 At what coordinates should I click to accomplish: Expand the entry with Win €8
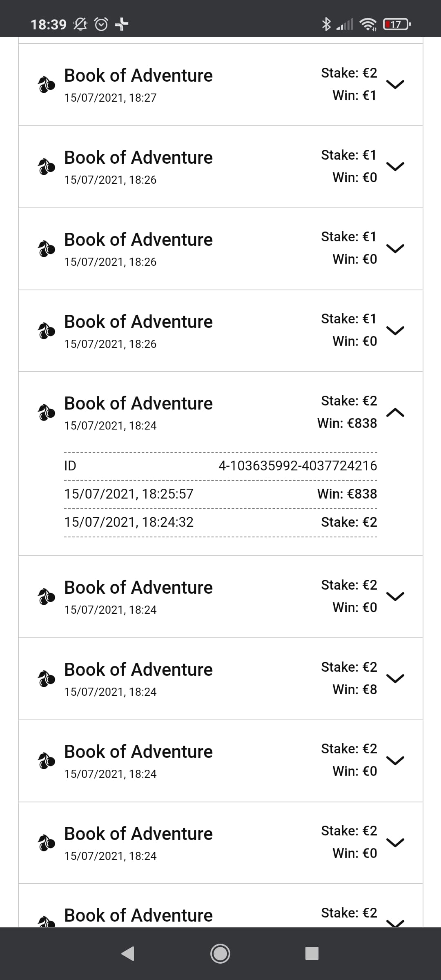coord(395,678)
